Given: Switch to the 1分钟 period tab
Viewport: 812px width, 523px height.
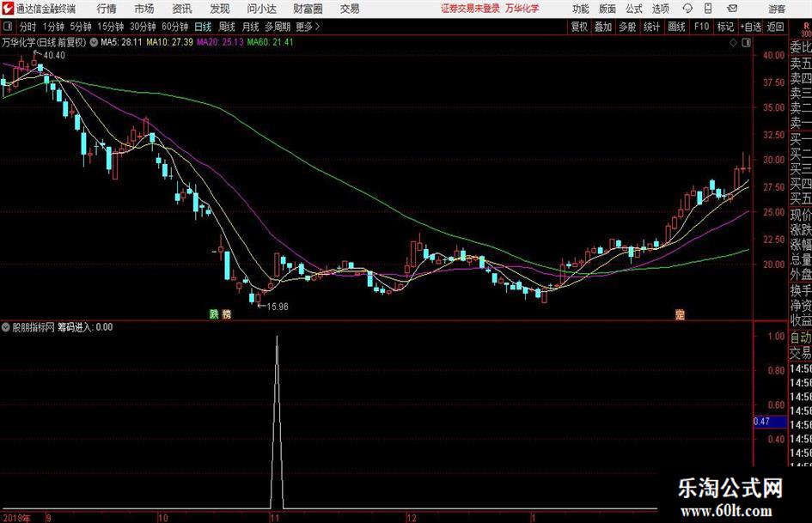Looking at the screenshot, I should click(52, 27).
